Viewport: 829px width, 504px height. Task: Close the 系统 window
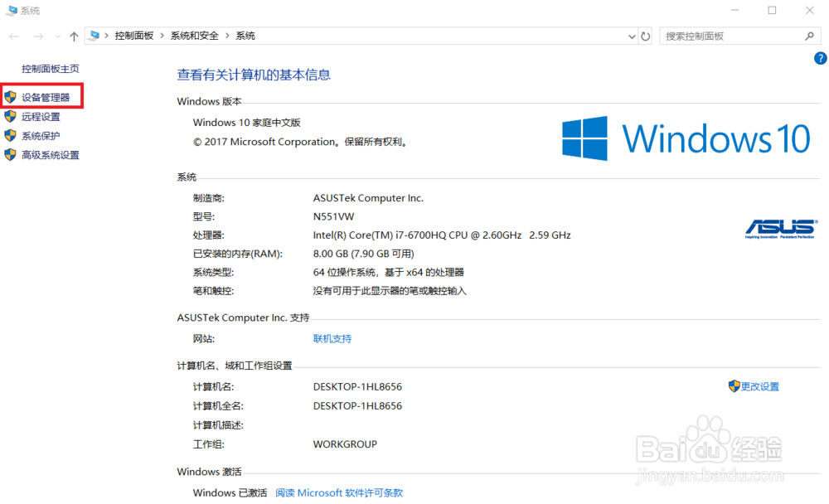809,10
